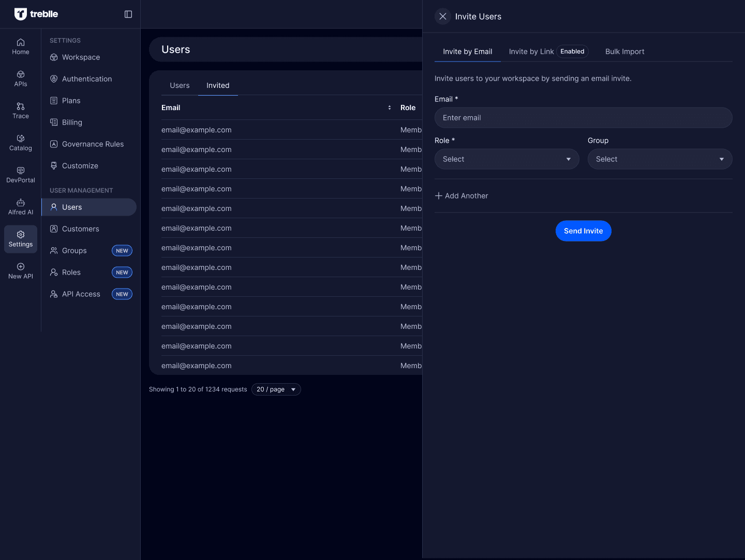Open Governance Rules settings
745x560 pixels.
click(93, 144)
